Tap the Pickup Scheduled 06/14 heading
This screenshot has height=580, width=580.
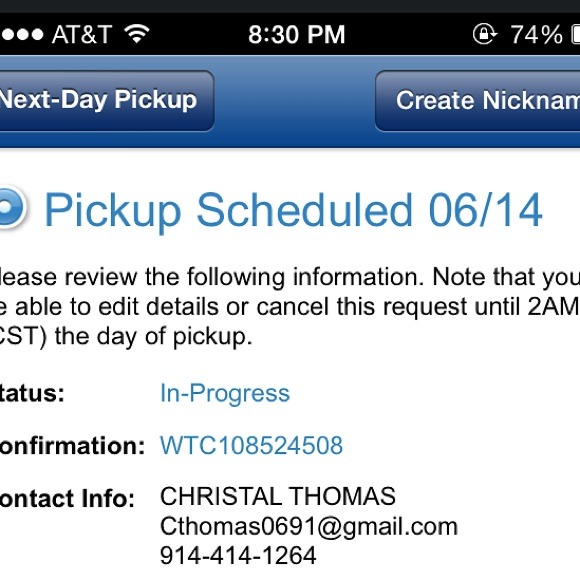point(293,211)
